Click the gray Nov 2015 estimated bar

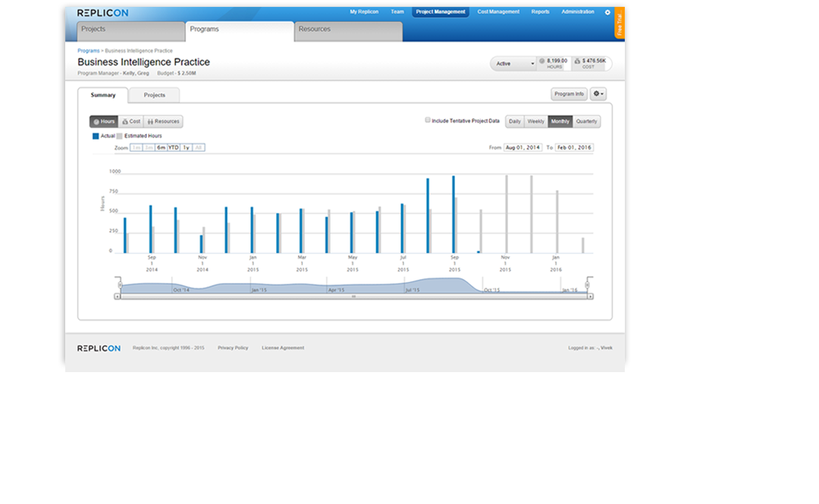pyautogui.click(x=506, y=214)
